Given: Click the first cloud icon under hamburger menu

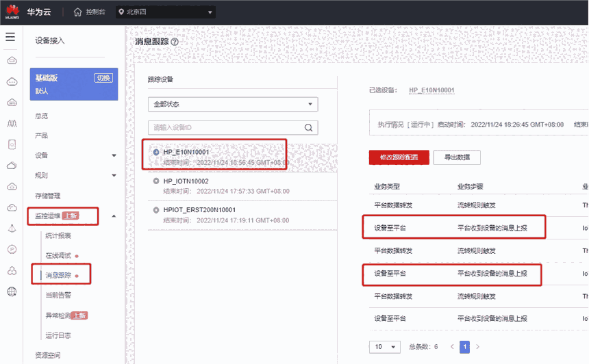Looking at the screenshot, I should 12,60.
